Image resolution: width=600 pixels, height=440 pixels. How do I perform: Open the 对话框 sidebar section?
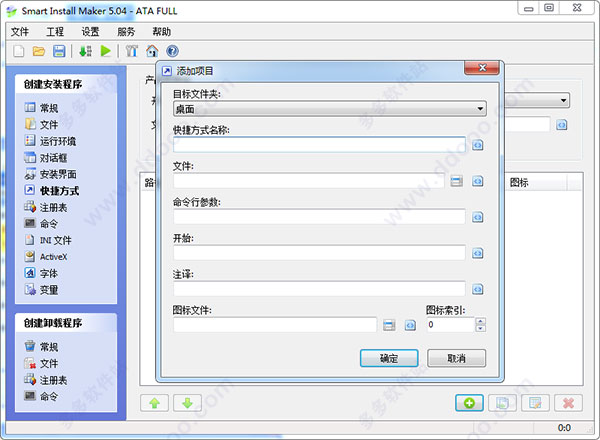point(46,158)
